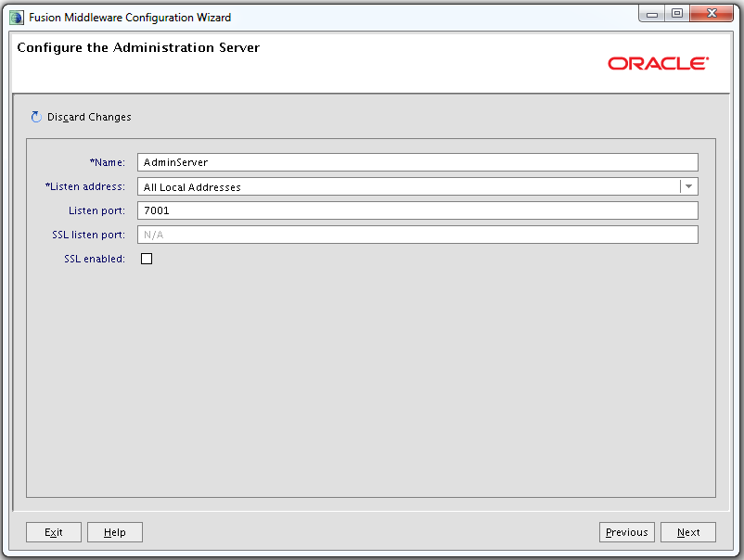This screenshot has height=560, width=744.
Task: Click the "SSL enabled:" label
Action: pos(95,259)
